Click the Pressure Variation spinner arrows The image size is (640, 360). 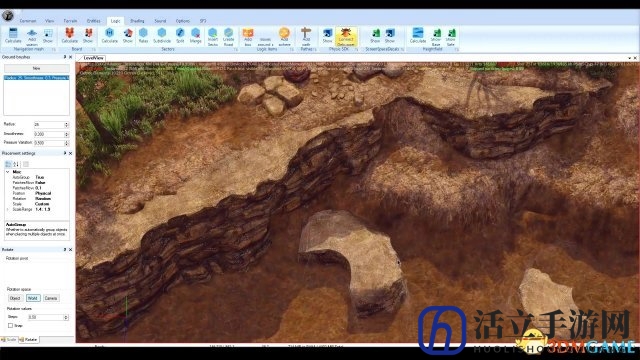tap(67, 143)
